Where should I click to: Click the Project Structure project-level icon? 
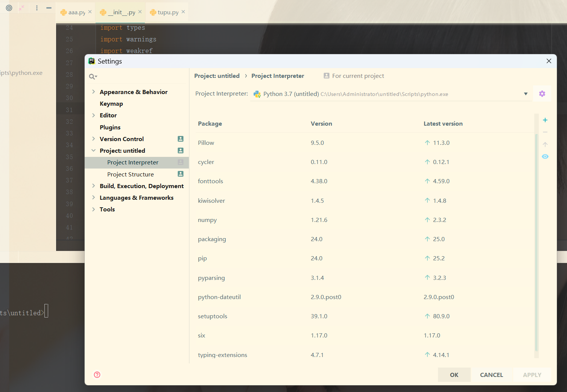click(x=181, y=174)
